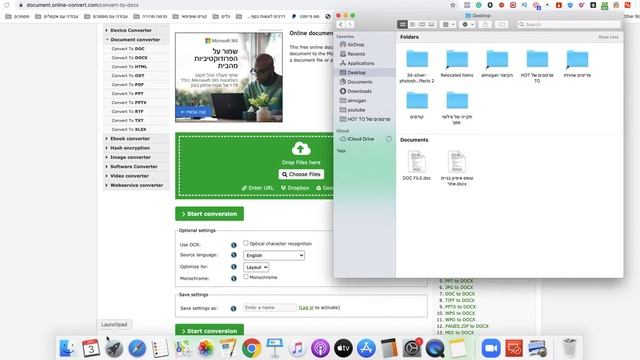Image resolution: width=640 pixels, height=360 pixels.
Task: Select AirDrop in Finder sidebar
Action: (356, 44)
